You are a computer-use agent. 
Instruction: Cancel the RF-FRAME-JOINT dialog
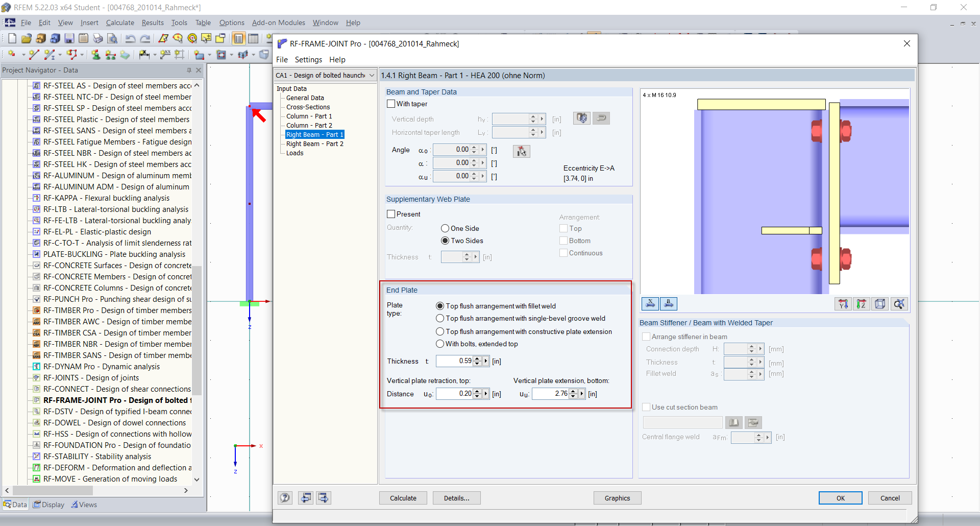tap(890, 498)
